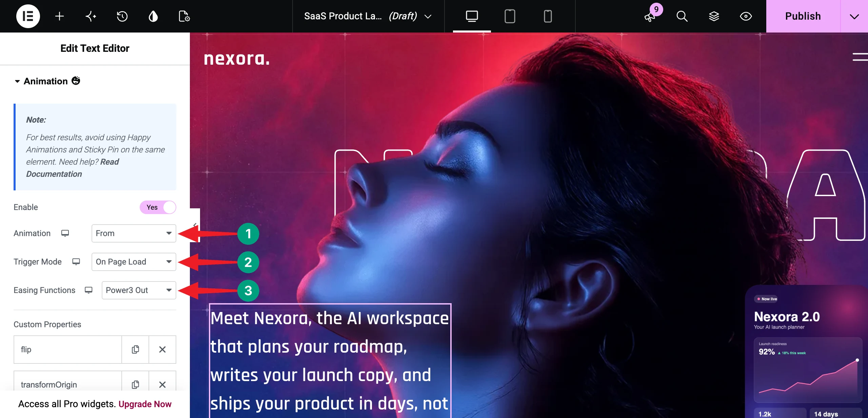This screenshot has height=418, width=868.
Task: Open the Structure navigator layers icon
Action: coord(714,16)
